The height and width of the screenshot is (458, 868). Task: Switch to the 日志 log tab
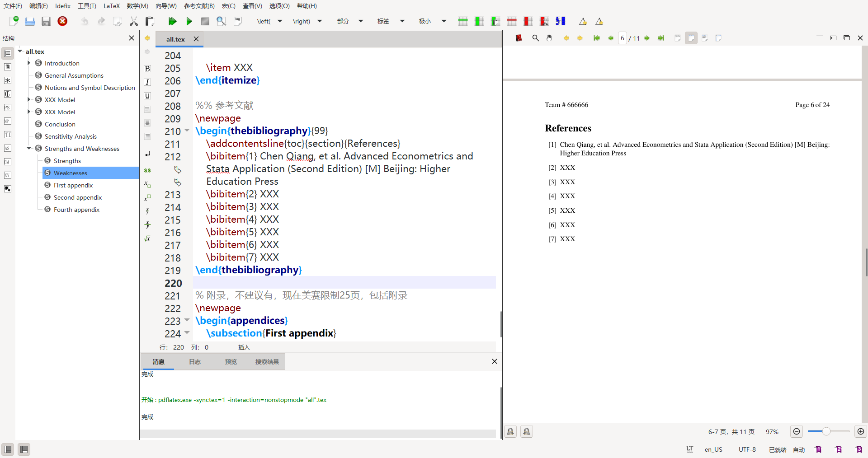click(x=195, y=362)
